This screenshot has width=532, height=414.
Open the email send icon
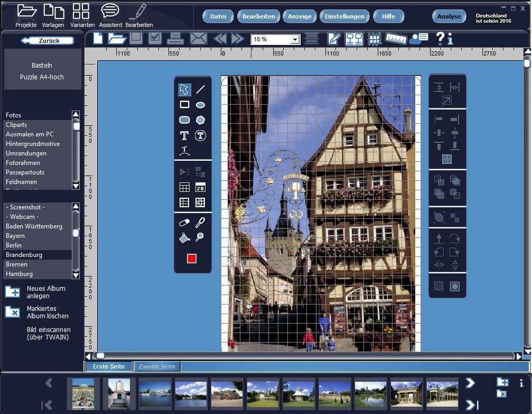click(x=199, y=39)
